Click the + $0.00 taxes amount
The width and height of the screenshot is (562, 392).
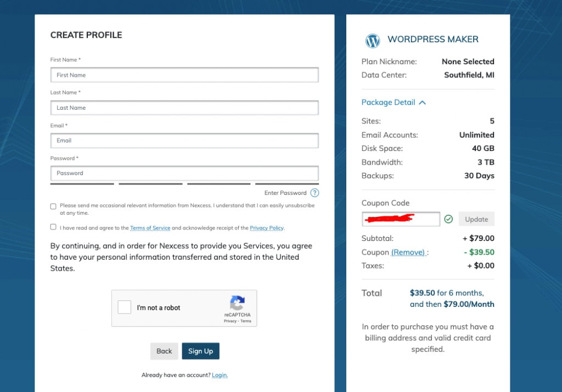click(x=481, y=266)
